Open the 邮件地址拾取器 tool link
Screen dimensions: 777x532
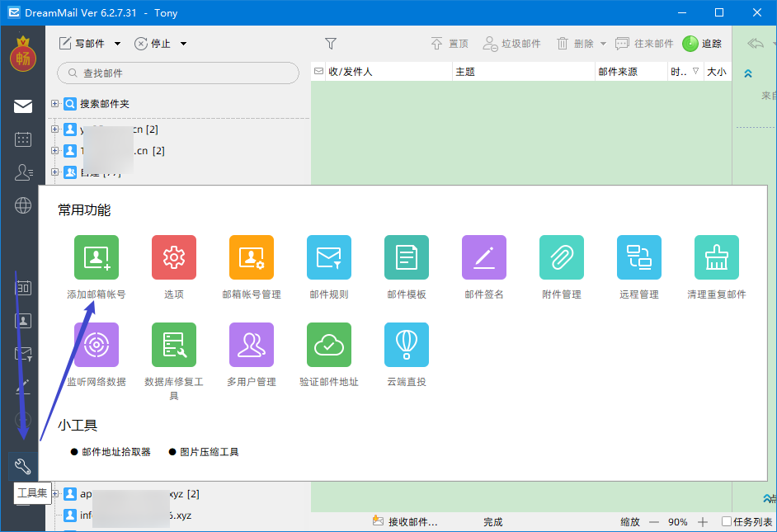[x=116, y=452]
